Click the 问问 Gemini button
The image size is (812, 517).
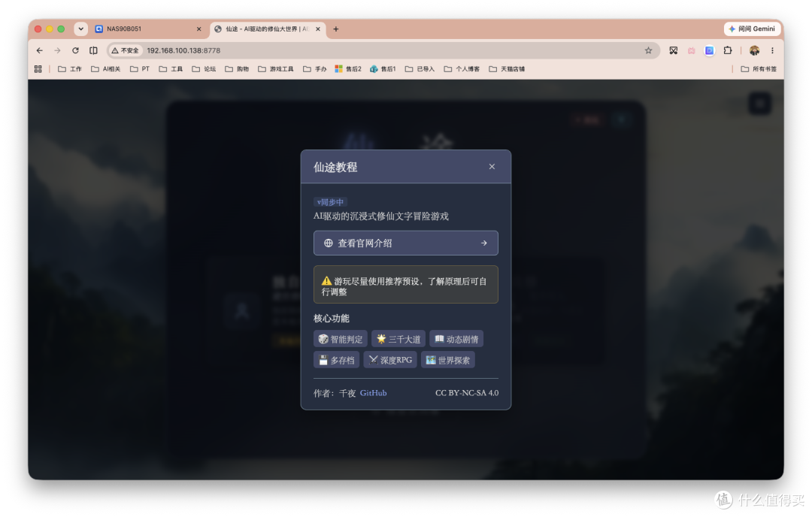click(x=752, y=29)
